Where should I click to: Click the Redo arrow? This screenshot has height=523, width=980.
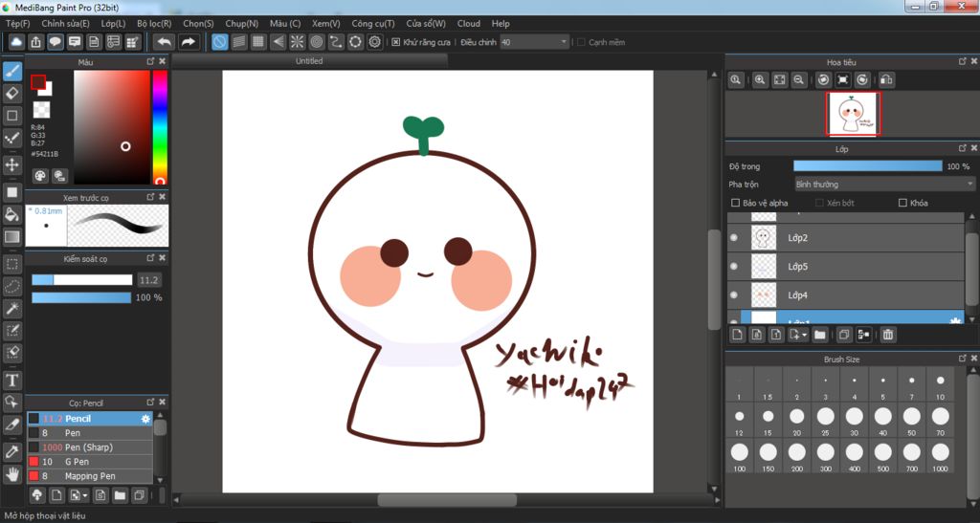[188, 42]
